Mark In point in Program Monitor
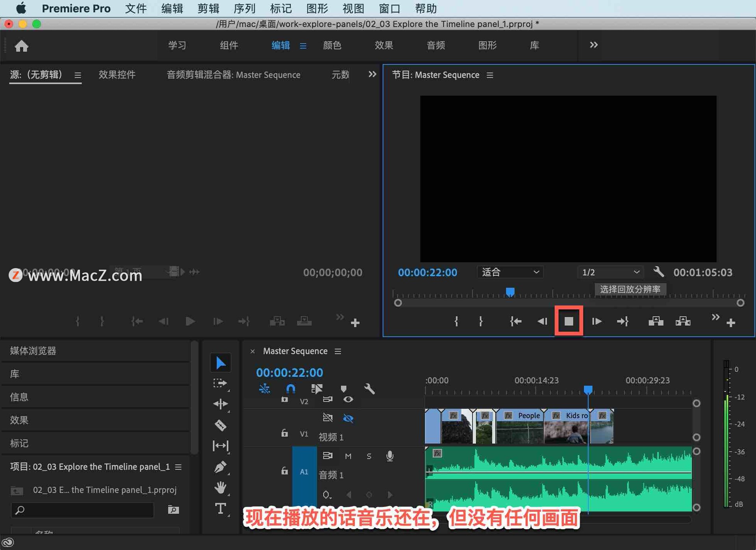 click(x=456, y=321)
